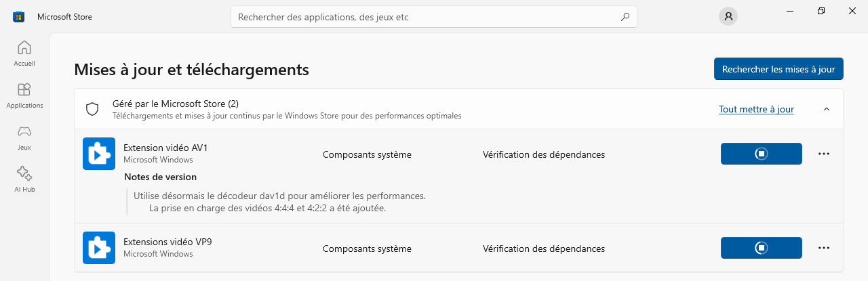Open the Applications section
Viewport: 868px width, 281px height.
pyautogui.click(x=24, y=95)
